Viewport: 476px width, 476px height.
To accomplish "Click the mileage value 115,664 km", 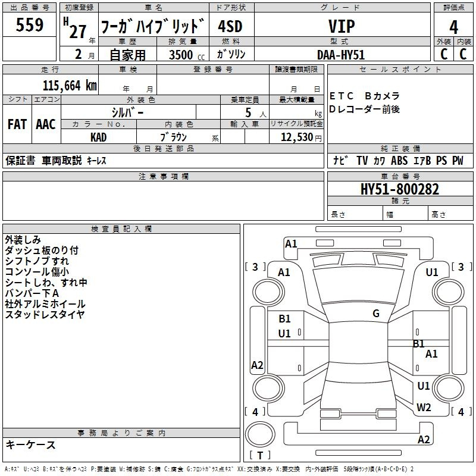I will pyautogui.click(x=70, y=85).
